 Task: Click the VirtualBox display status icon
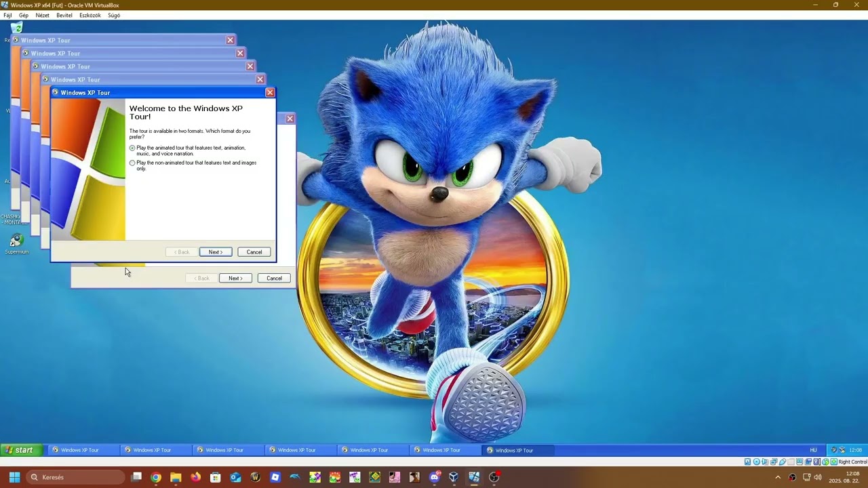[x=800, y=462]
